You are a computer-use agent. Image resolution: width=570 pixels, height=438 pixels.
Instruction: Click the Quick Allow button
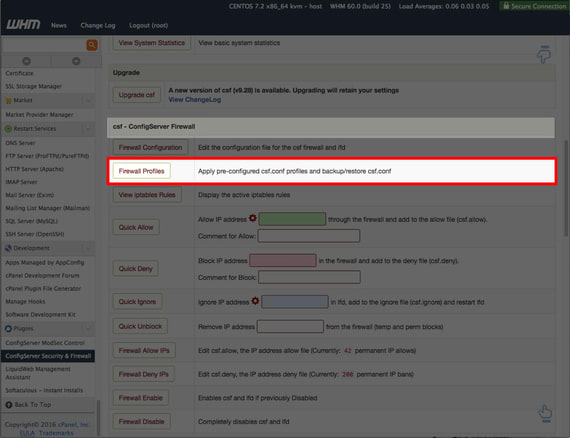[x=136, y=227]
